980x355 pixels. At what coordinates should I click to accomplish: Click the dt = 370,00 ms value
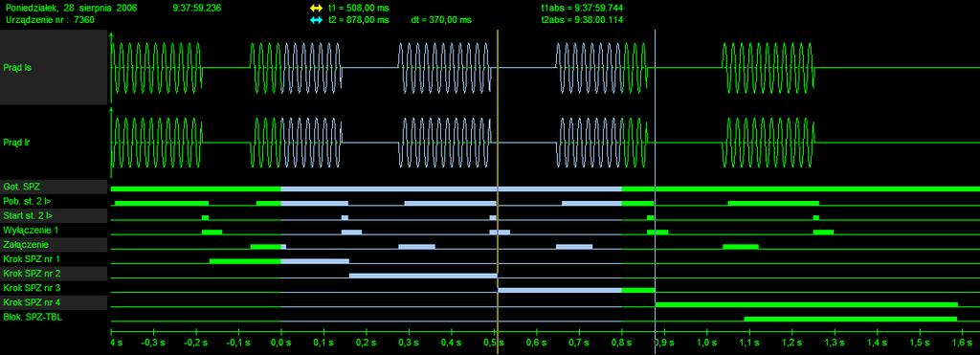click(x=441, y=20)
